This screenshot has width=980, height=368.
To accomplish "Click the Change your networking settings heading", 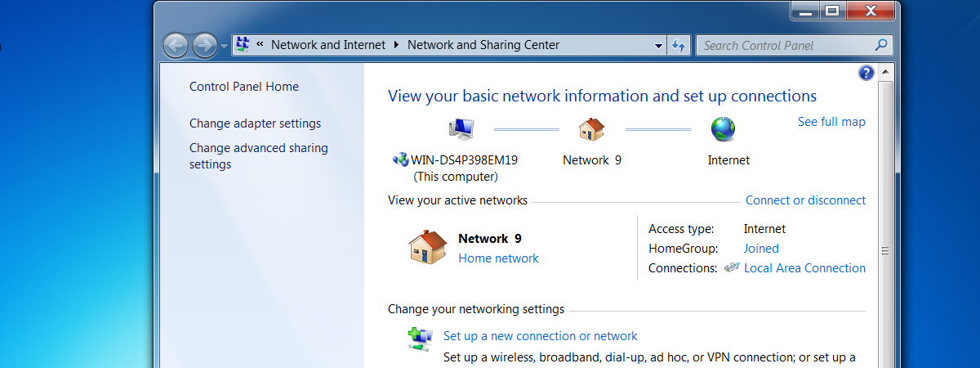I will tap(476, 310).
